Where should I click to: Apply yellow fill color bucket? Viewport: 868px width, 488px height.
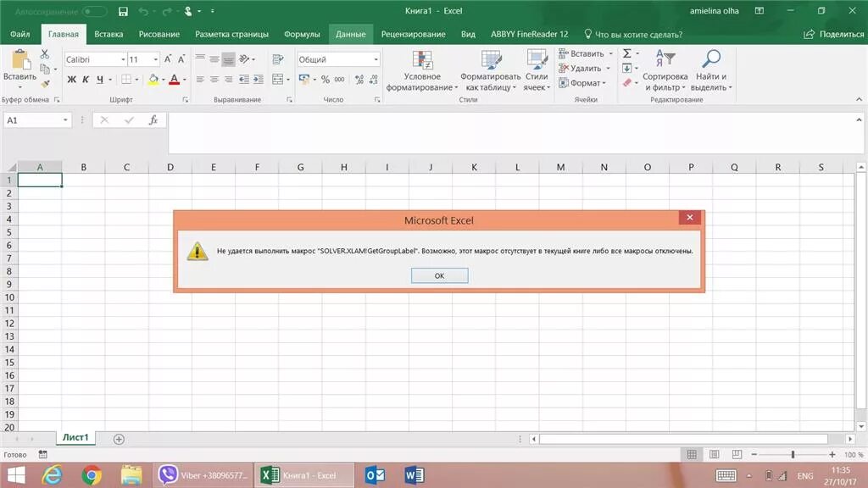coord(153,80)
